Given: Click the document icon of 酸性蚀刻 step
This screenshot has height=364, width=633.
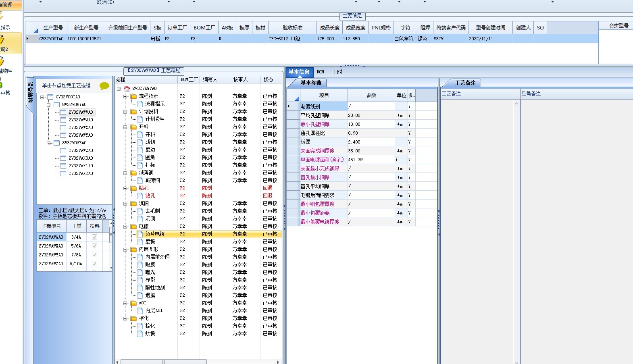Looking at the screenshot, I should pyautogui.click(x=140, y=287).
